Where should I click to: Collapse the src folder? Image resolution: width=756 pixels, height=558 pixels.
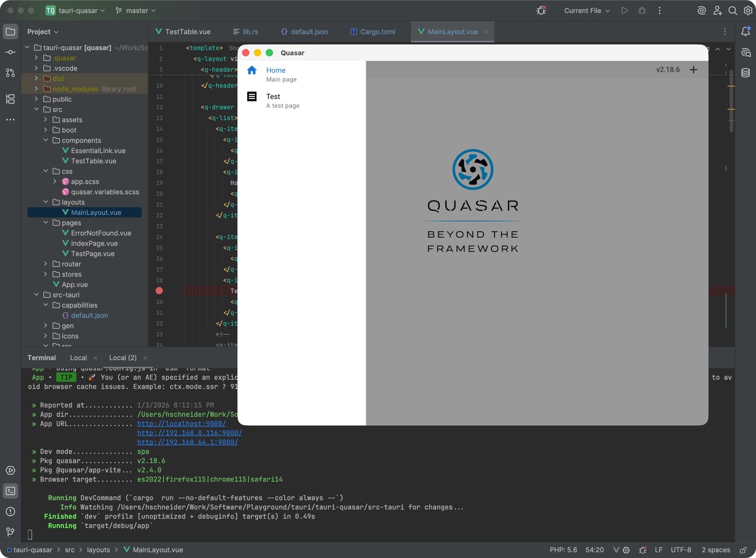point(36,109)
